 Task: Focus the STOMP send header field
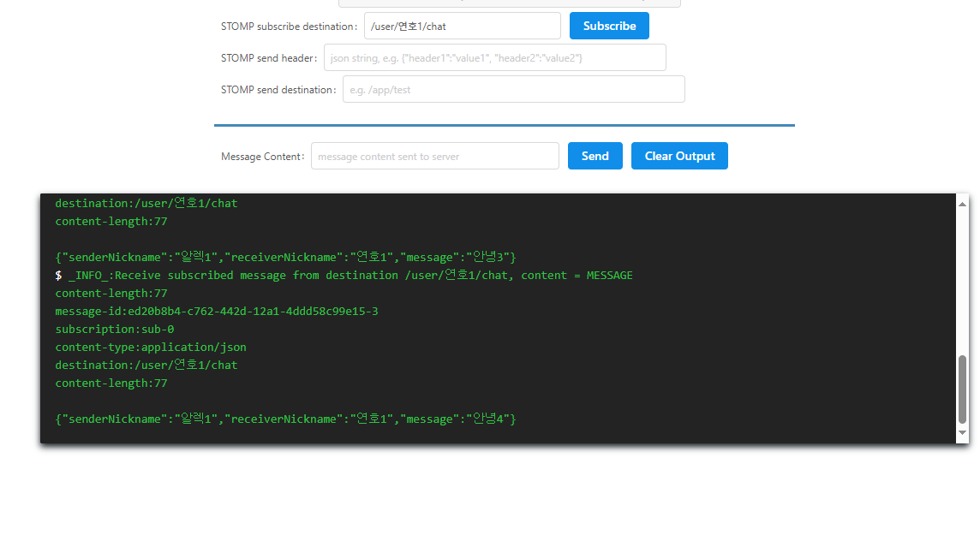pyautogui.click(x=495, y=57)
